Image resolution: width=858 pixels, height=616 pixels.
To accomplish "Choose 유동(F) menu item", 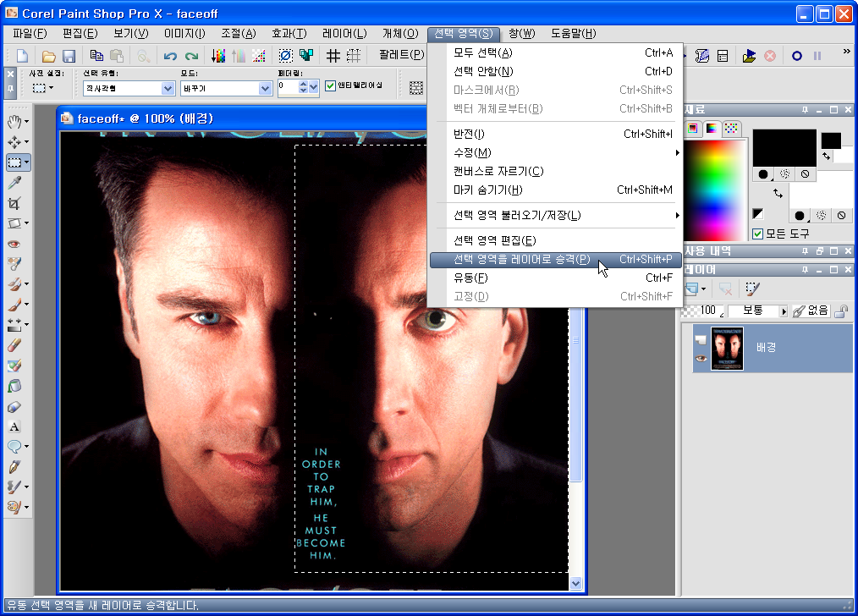I will 554,278.
